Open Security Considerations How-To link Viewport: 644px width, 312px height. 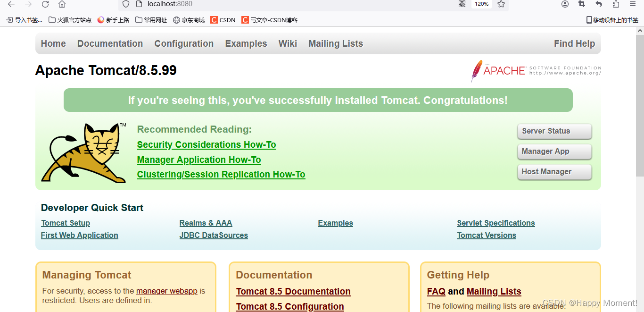click(x=206, y=144)
